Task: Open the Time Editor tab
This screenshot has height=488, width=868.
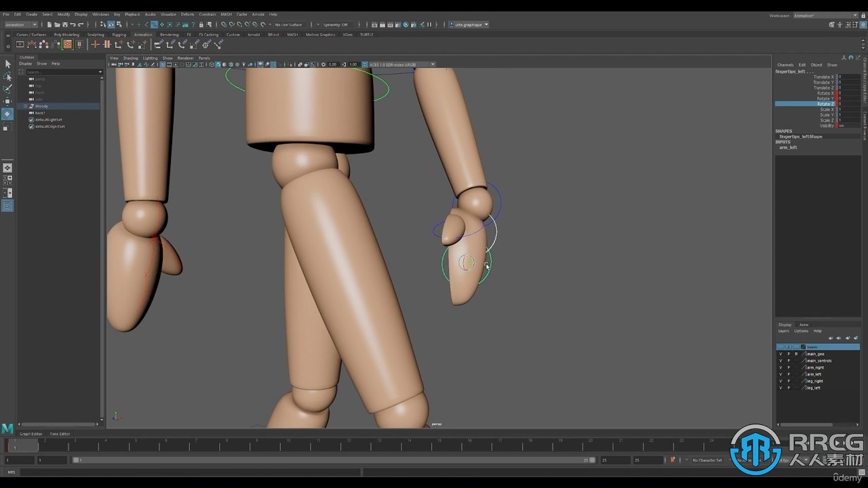Action: click(x=60, y=434)
